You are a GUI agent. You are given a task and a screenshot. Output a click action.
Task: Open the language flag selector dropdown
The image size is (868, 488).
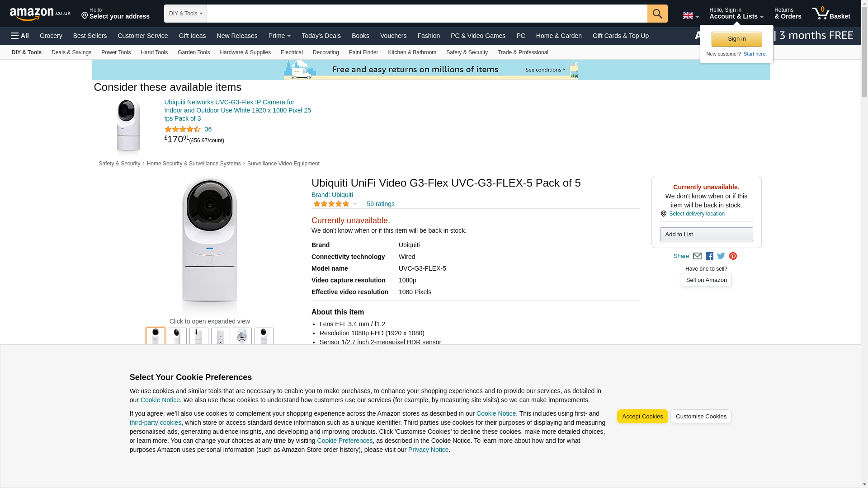click(690, 16)
